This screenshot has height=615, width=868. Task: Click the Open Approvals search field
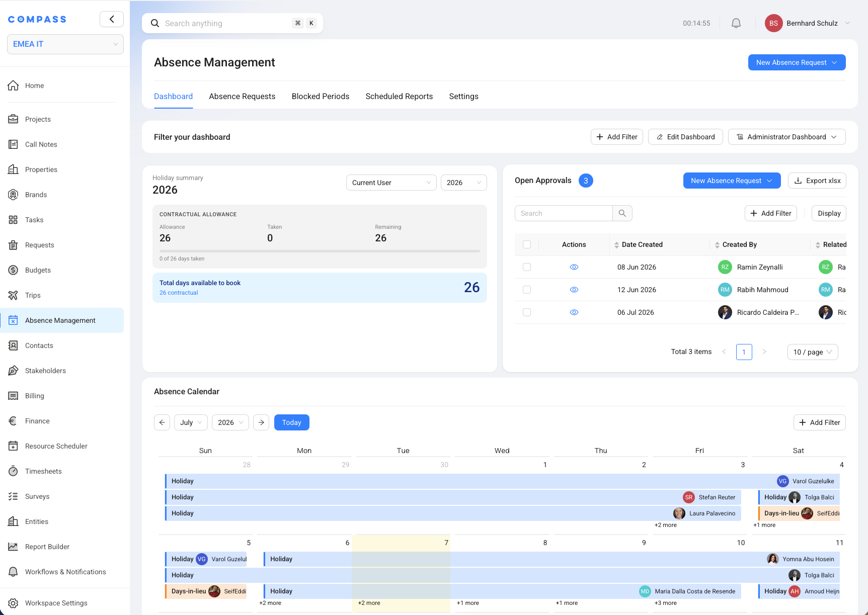(x=564, y=213)
